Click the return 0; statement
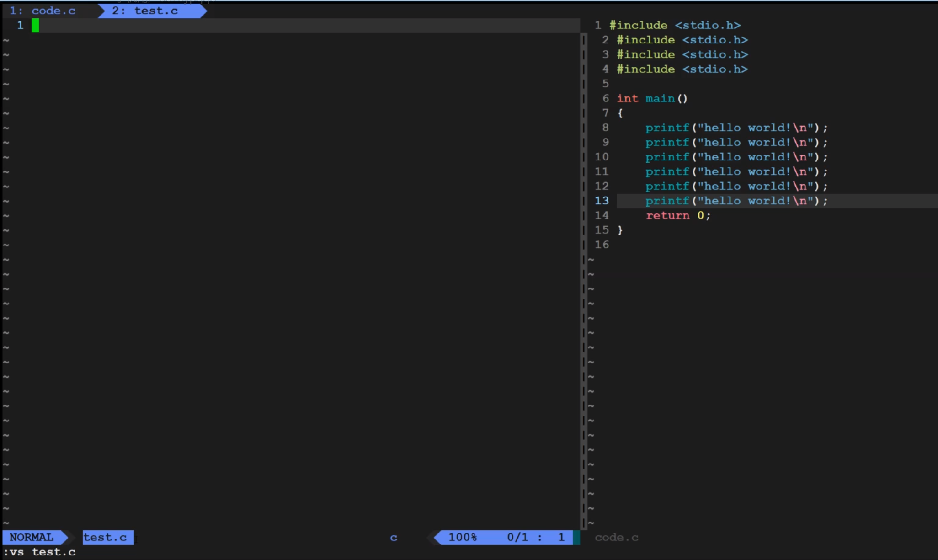This screenshot has width=938, height=560. (x=678, y=215)
